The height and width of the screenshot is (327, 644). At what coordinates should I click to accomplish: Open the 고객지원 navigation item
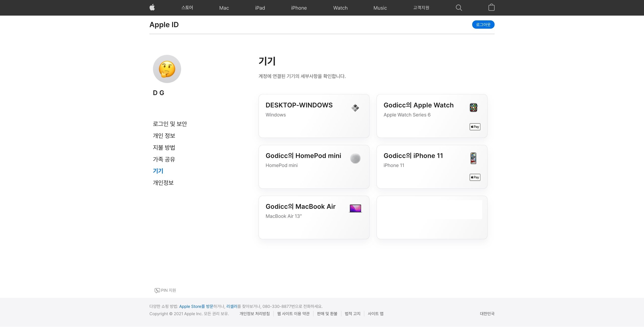coord(421,8)
